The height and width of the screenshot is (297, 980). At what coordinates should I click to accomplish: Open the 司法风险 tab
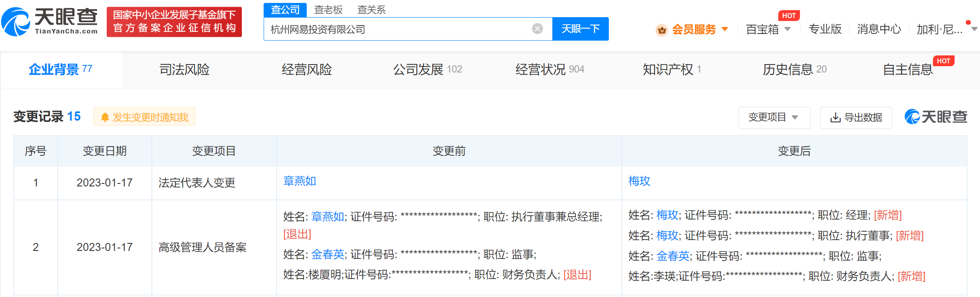[x=184, y=70]
